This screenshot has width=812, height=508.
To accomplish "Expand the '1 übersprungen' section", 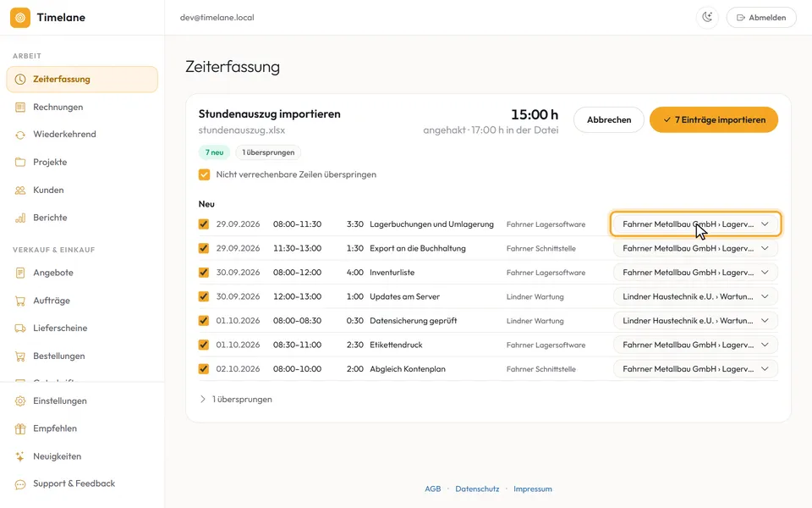I will click(236, 399).
